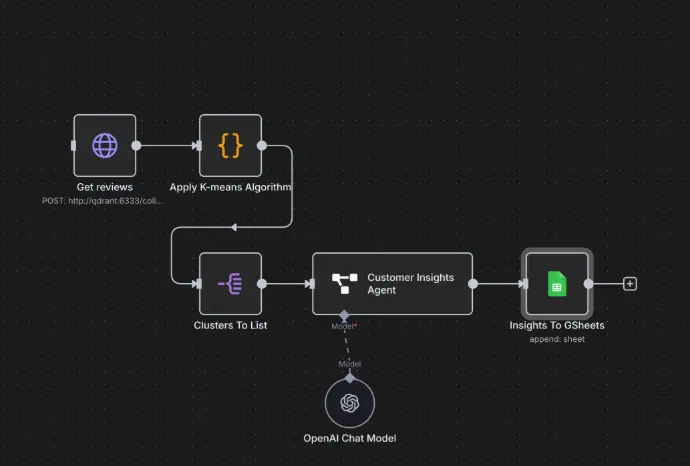Select the Customer Insights Agent node icon

click(344, 284)
